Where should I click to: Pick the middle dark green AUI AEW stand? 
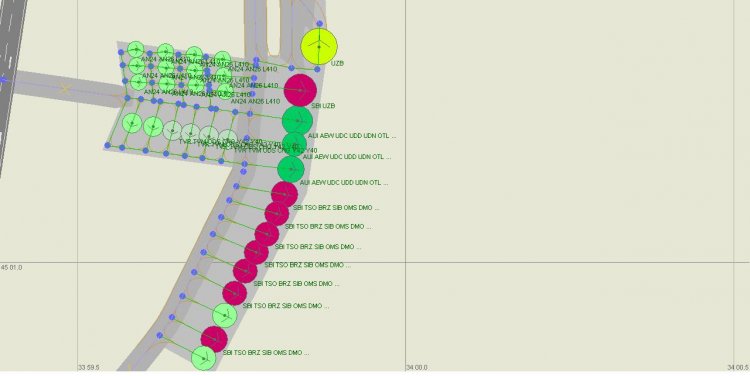point(294,144)
